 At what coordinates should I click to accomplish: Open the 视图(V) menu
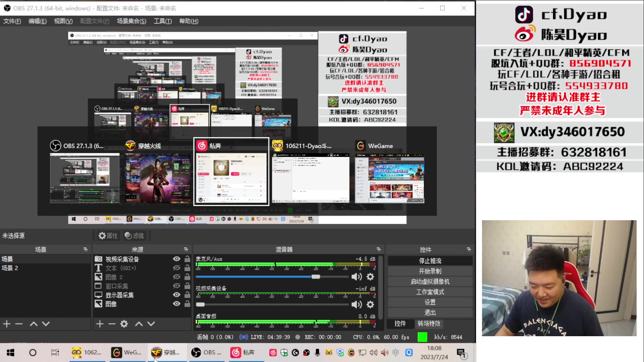pos(63,21)
